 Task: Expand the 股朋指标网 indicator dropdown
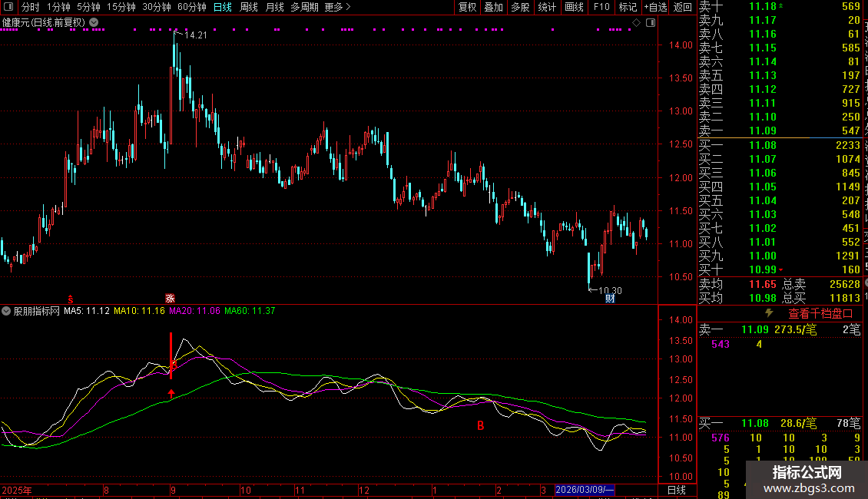click(x=7, y=311)
